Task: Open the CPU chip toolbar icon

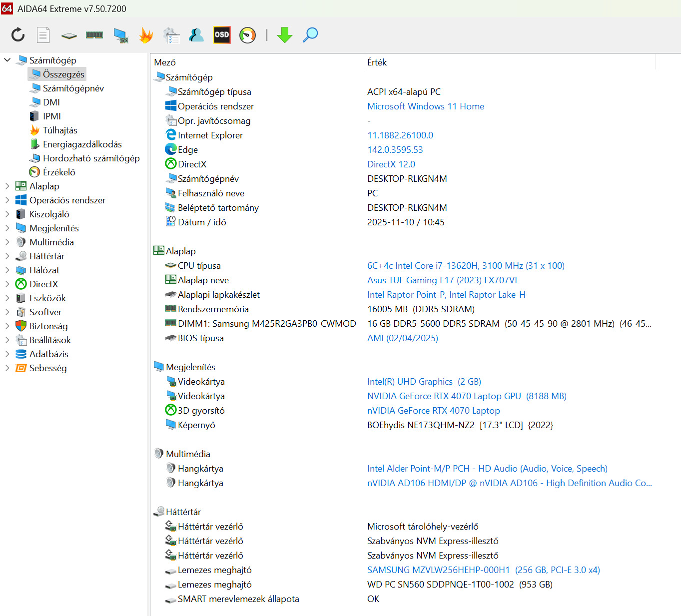Action: pos(69,35)
